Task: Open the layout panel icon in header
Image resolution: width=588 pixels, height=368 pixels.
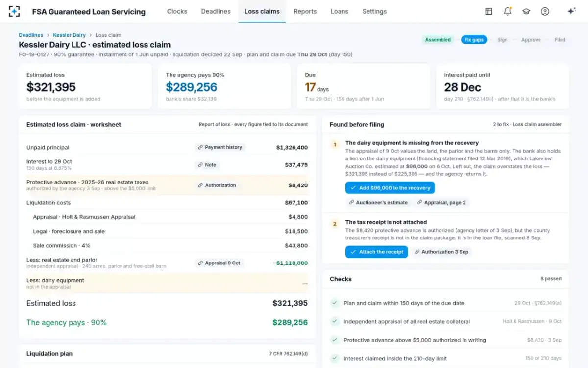Action: [x=489, y=11]
